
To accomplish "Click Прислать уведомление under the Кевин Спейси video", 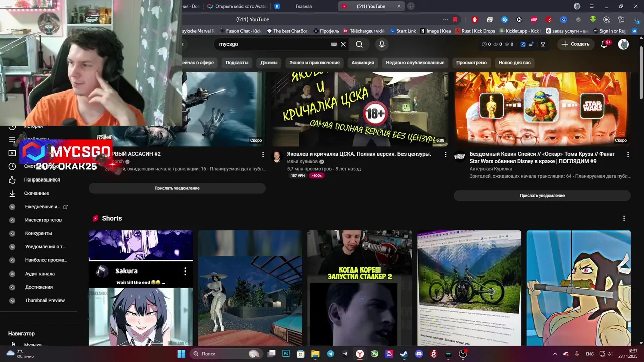I will coord(542,195).
